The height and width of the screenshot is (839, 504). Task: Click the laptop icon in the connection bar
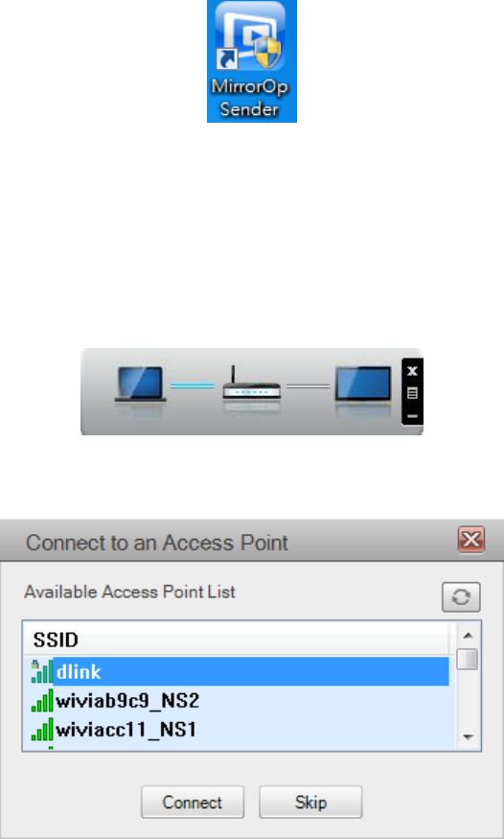coord(141,385)
